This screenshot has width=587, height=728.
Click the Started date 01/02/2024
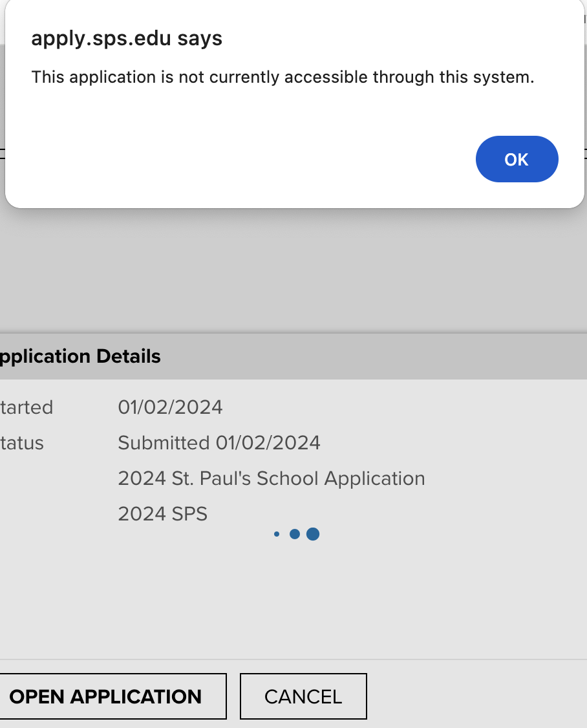click(x=170, y=407)
